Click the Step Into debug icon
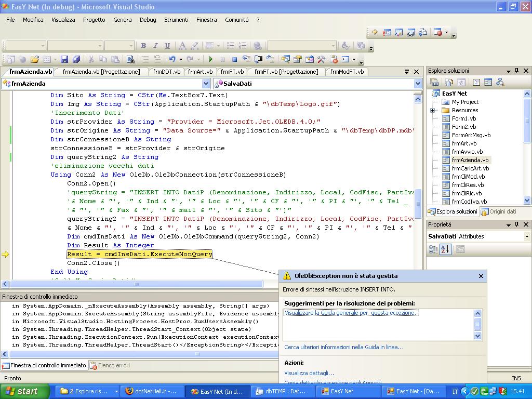532x399 pixels. (246, 59)
